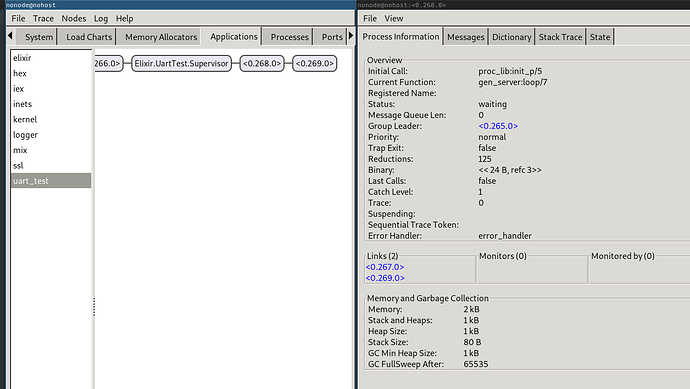Image resolution: width=690 pixels, height=389 pixels.
Task: Select elixir in the application list
Action: click(51, 58)
